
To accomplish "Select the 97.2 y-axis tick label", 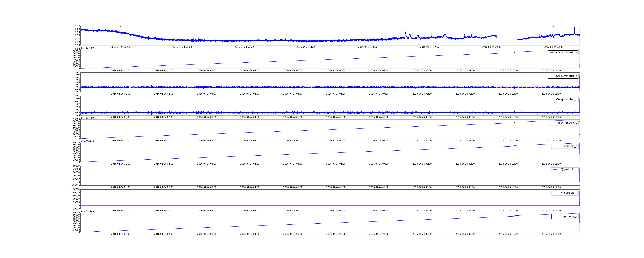I will (x=78, y=42).
